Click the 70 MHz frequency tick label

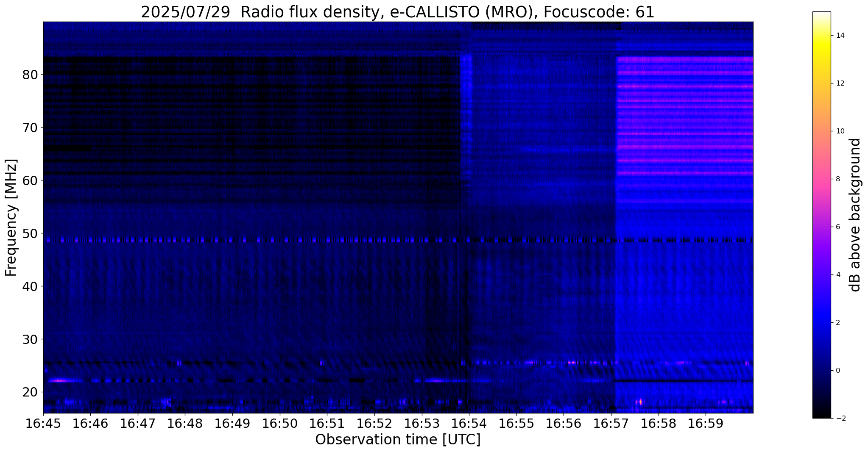30,128
